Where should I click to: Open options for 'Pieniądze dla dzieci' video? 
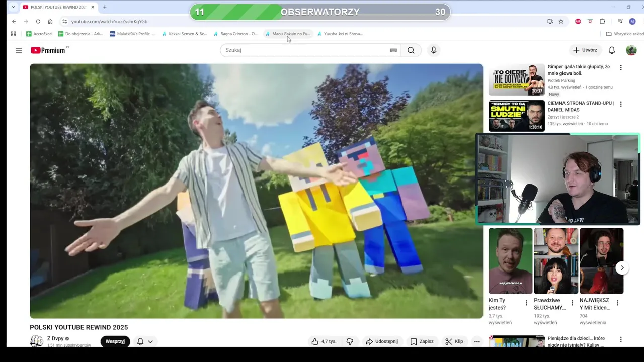tap(621, 340)
